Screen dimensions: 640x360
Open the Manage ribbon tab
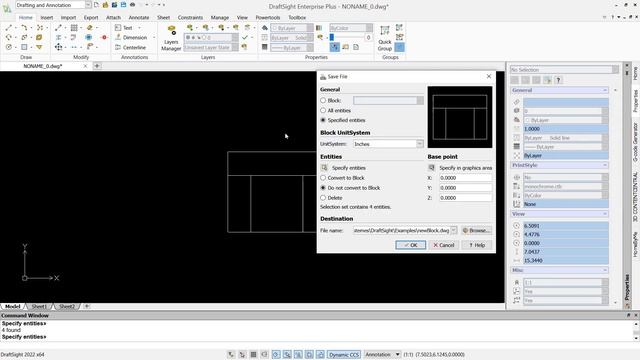pos(220,18)
